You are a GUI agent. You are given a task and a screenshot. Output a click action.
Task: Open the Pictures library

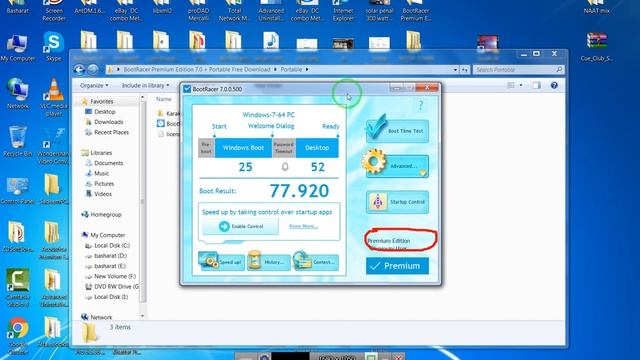(104, 184)
